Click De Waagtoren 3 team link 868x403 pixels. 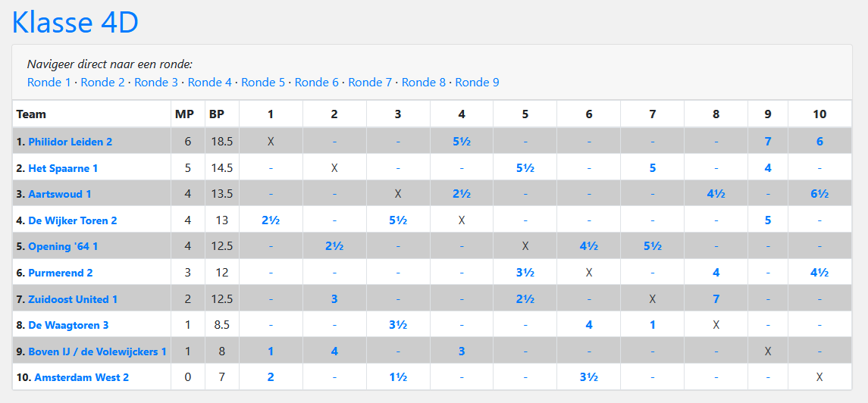tap(68, 325)
